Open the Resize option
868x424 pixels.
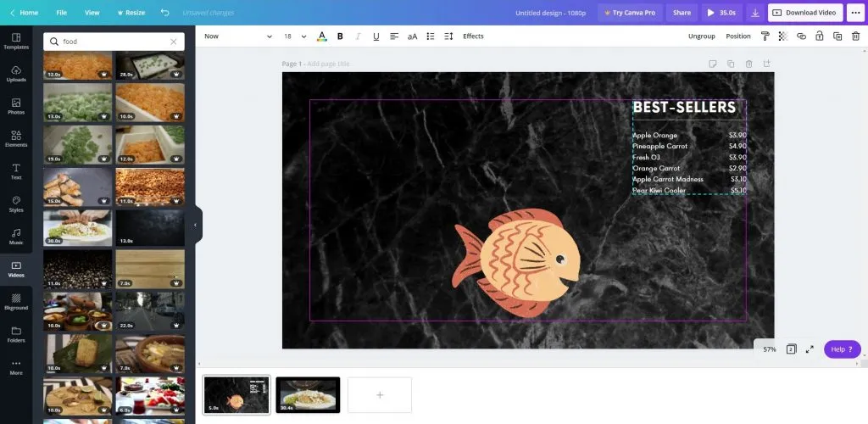coord(131,12)
